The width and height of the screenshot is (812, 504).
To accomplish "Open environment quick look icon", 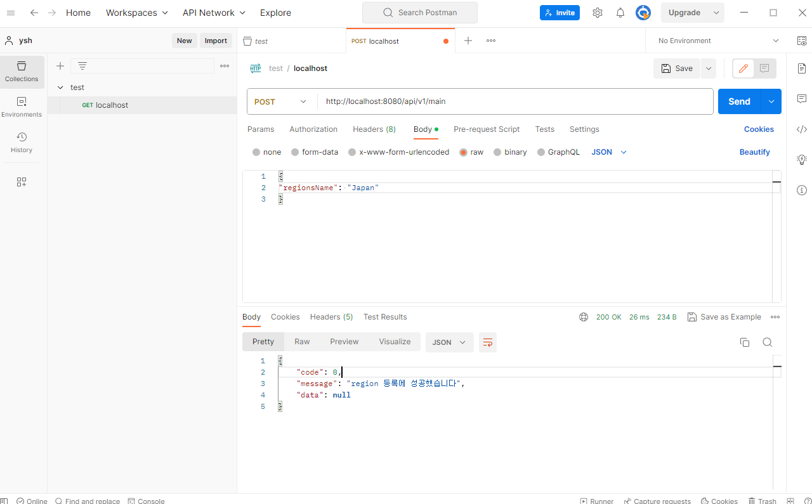I will click(802, 41).
